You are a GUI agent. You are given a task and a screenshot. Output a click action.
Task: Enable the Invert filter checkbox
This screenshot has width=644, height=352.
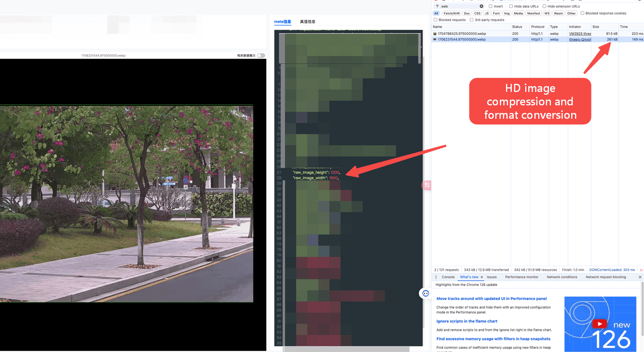pos(491,7)
